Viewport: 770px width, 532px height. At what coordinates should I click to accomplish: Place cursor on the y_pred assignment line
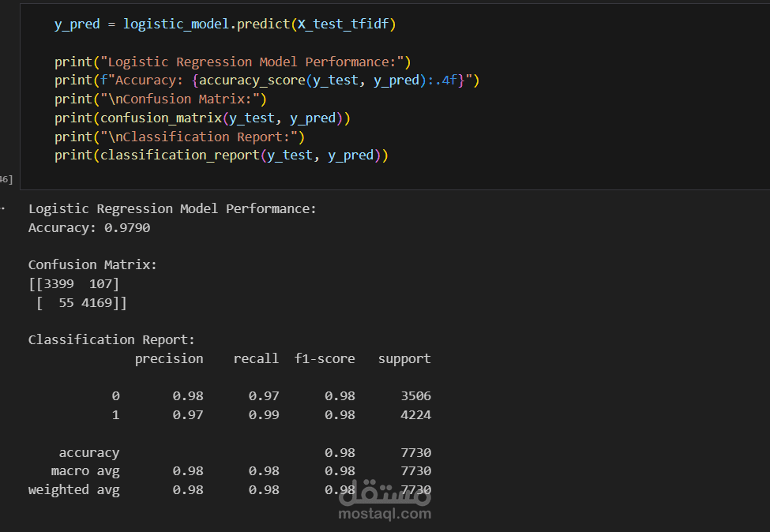(x=77, y=24)
